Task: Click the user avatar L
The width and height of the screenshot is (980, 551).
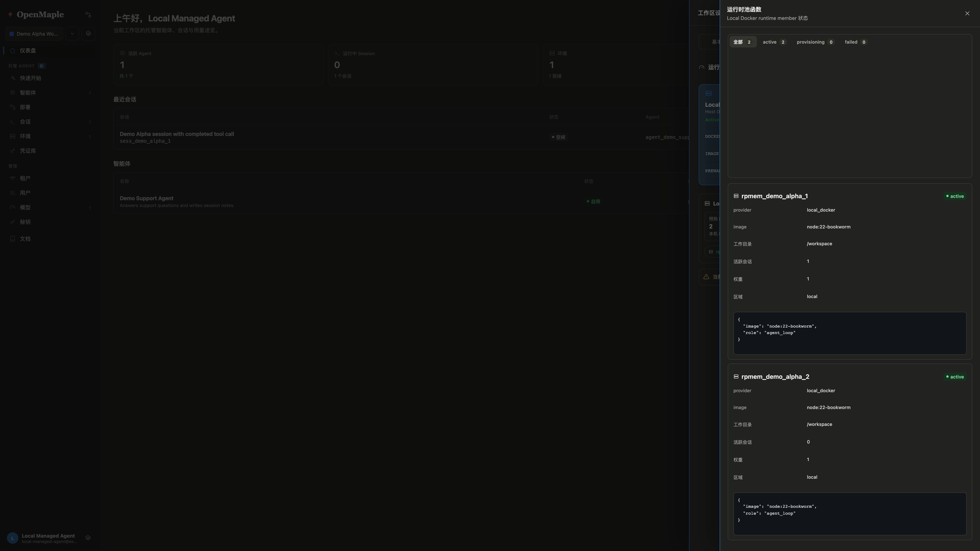Action: [x=13, y=538]
